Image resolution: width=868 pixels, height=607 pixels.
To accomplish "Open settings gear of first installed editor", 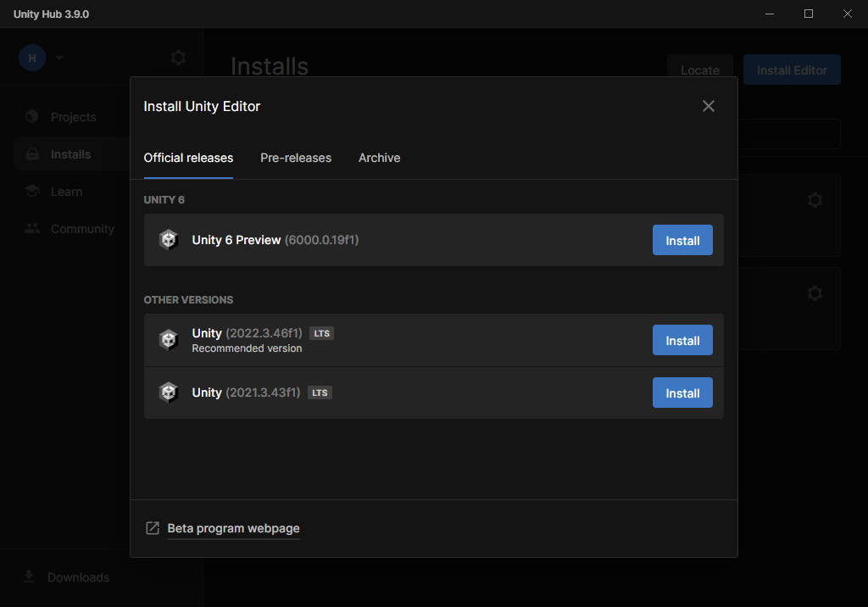I will [815, 200].
